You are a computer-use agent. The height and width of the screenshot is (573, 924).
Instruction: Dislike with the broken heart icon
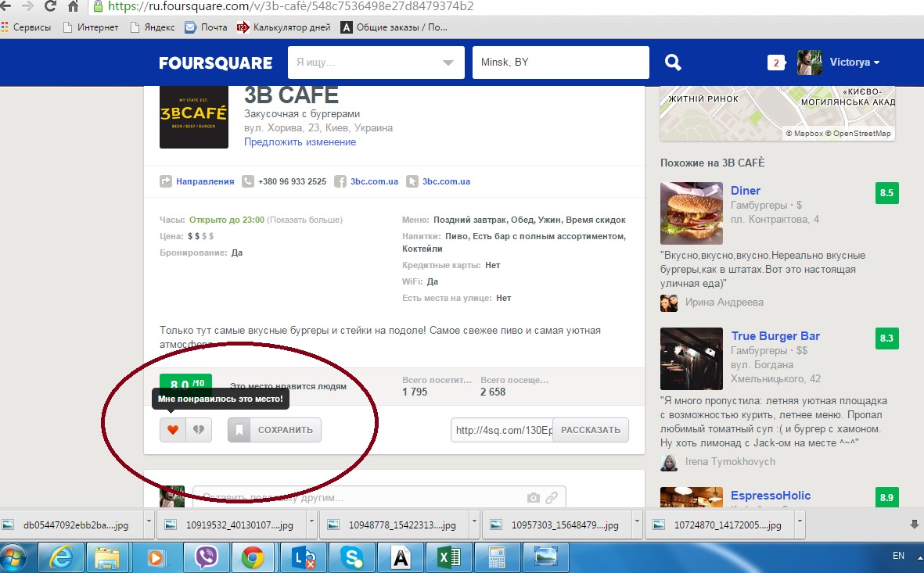199,430
